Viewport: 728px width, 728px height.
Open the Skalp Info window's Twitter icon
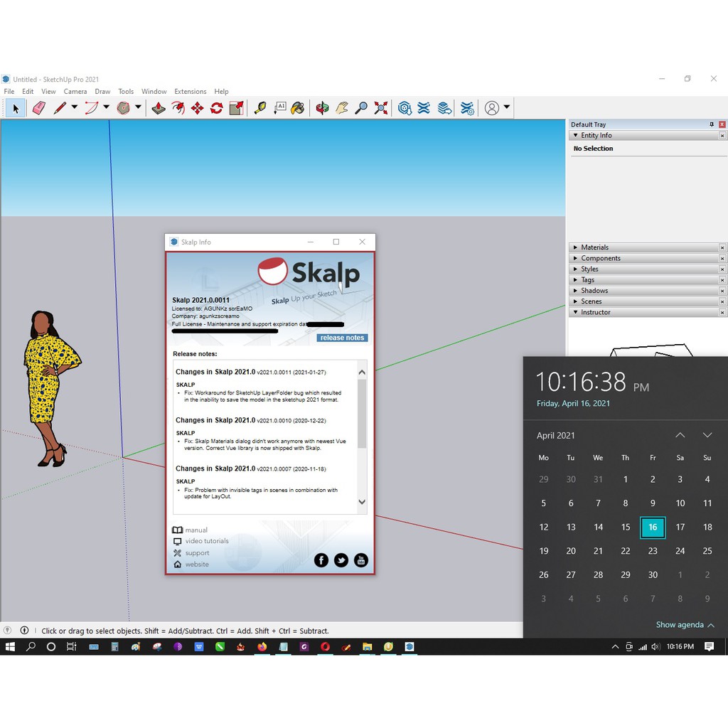click(x=341, y=560)
